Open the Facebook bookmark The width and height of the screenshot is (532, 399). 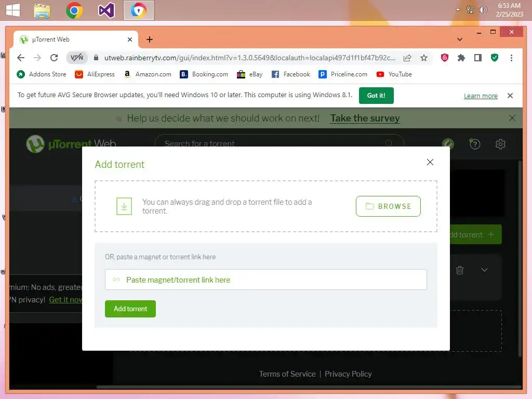pyautogui.click(x=291, y=74)
